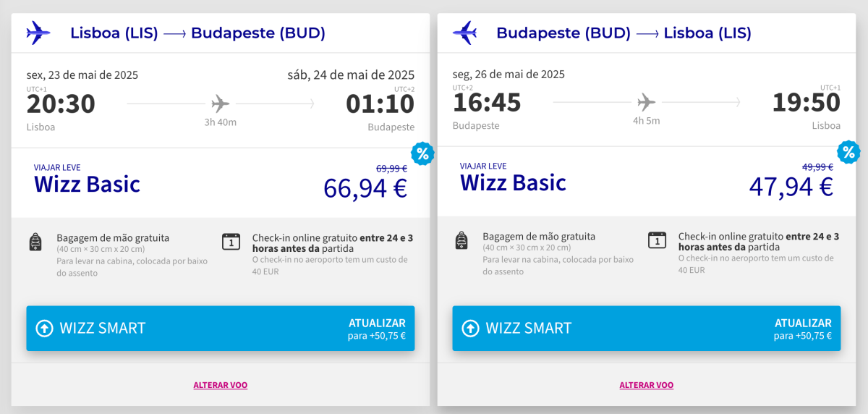This screenshot has width=868, height=414.
Task: Click the calendar check-in icon in outbound card
Action: click(x=231, y=242)
